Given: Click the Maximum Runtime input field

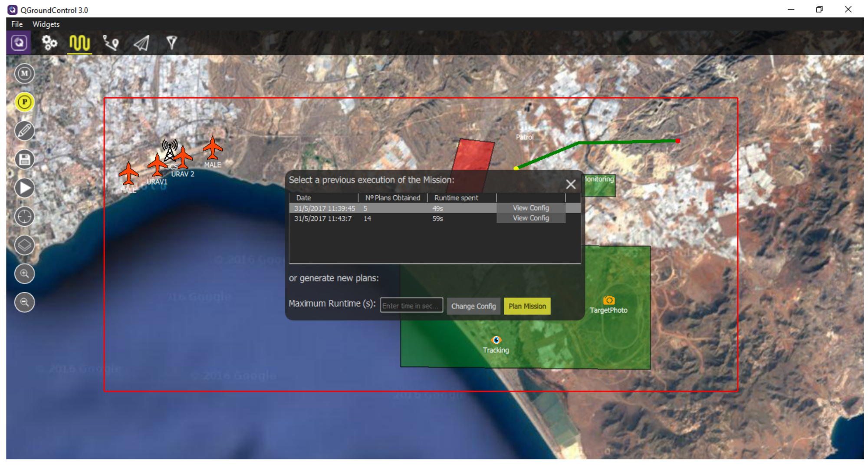Looking at the screenshot, I should (411, 306).
